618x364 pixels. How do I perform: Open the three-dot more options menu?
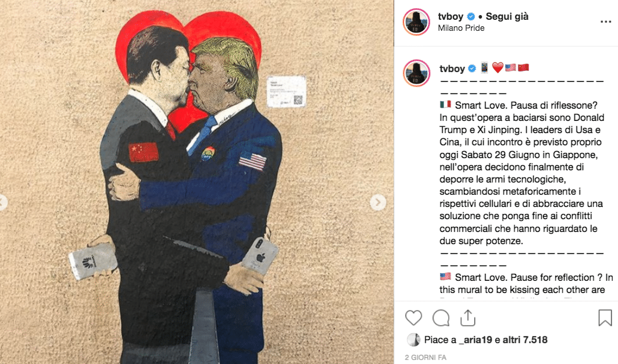point(606,22)
